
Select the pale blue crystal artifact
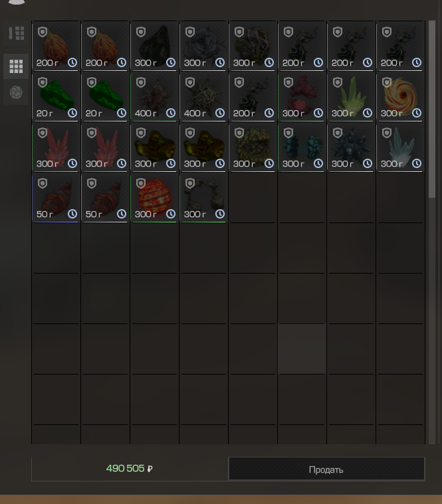pyautogui.click(x=401, y=147)
